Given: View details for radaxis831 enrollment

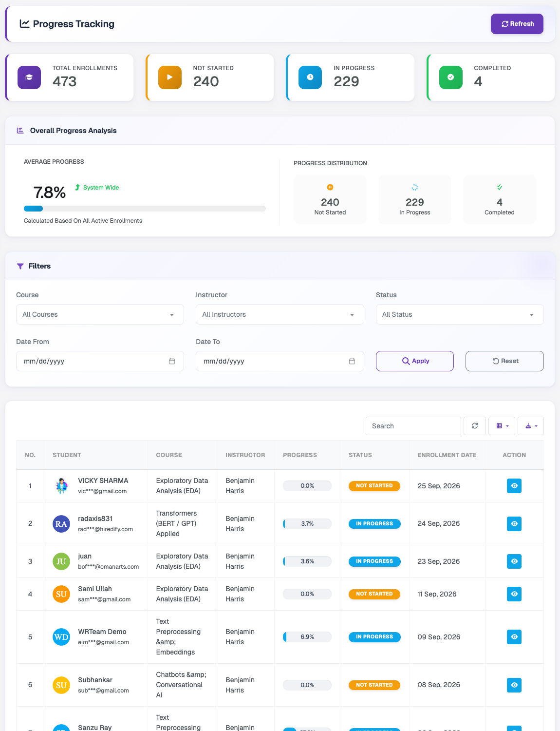Looking at the screenshot, I should (514, 524).
